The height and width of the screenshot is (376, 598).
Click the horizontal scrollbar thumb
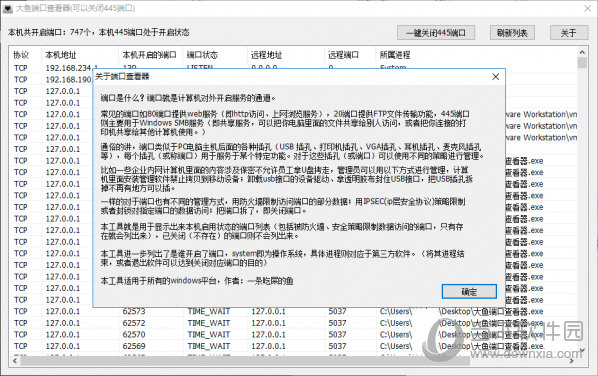tap(245, 361)
